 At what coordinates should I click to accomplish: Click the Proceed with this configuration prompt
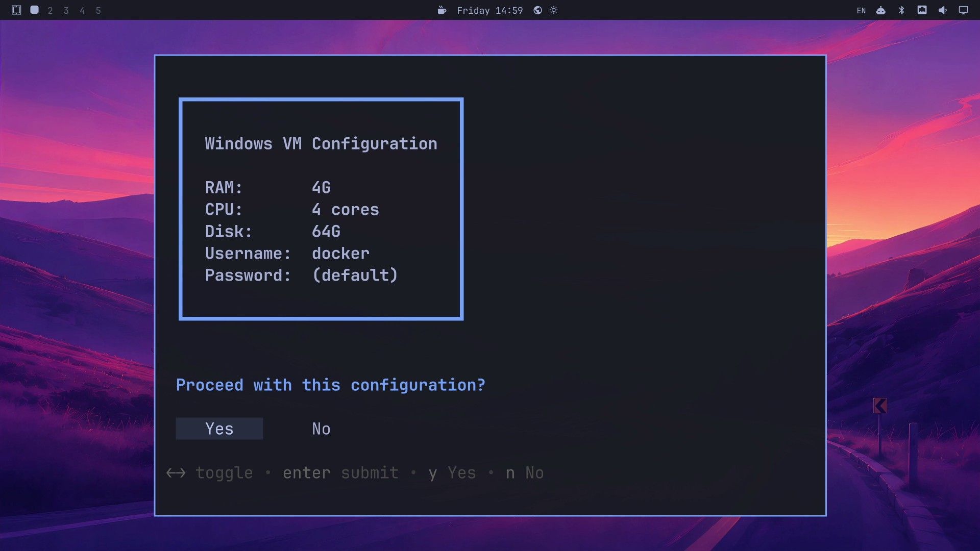click(x=331, y=385)
